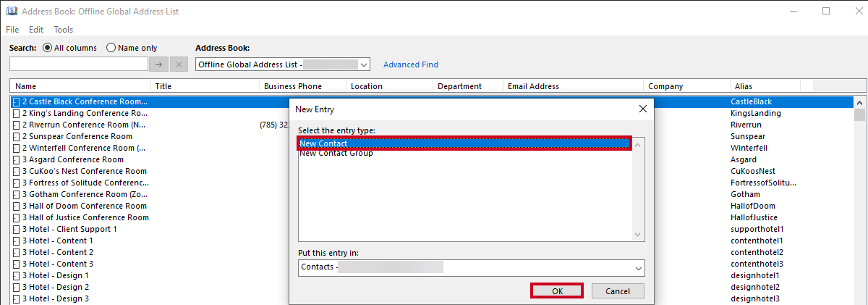Click the CastleBlack alias cell

point(752,102)
